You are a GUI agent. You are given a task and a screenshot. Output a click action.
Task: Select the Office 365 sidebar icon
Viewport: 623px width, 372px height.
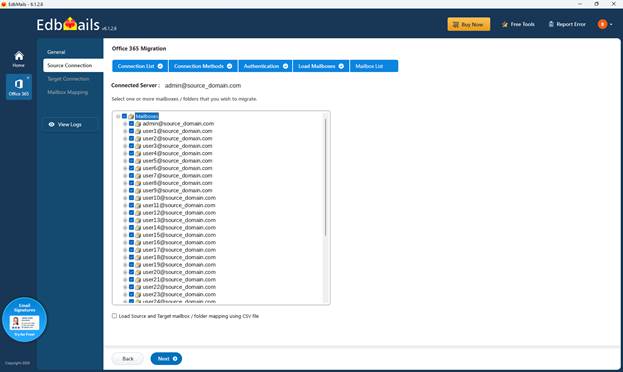pos(19,87)
